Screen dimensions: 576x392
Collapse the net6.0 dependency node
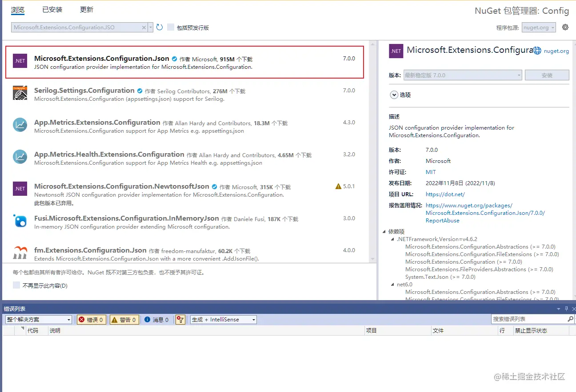[393, 284]
